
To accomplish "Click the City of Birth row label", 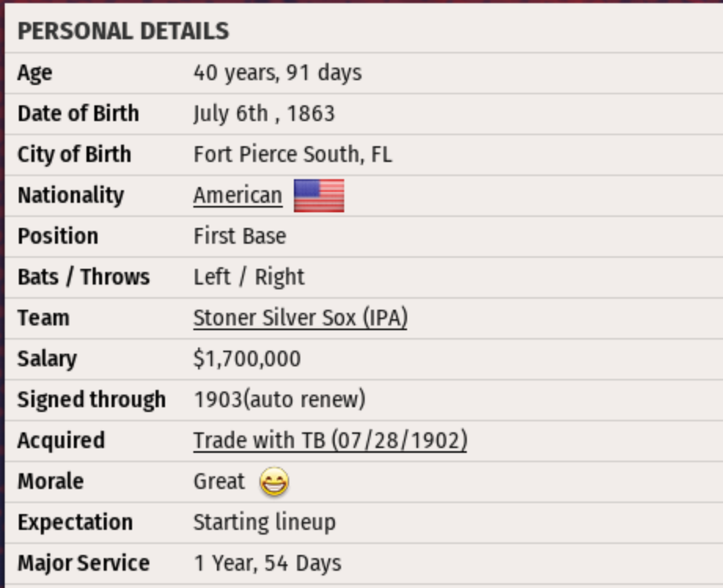I will coord(74,155).
